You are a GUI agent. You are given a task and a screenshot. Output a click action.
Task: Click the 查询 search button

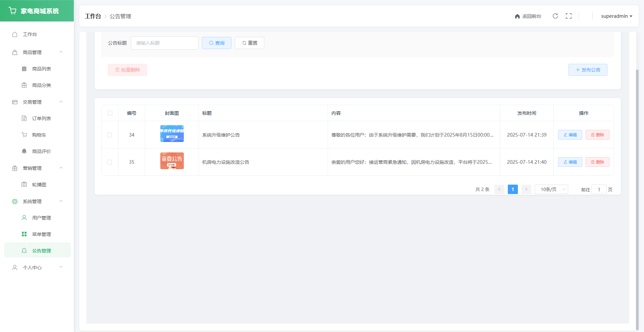216,43
